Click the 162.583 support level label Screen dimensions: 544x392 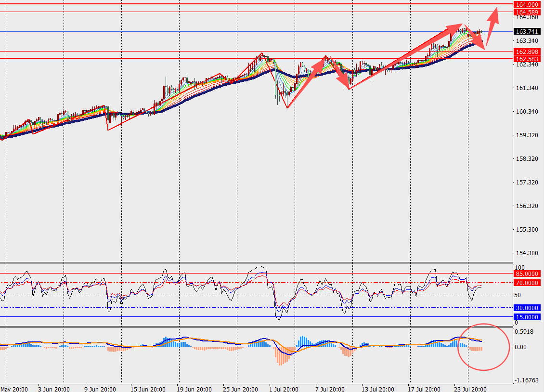(x=527, y=59)
